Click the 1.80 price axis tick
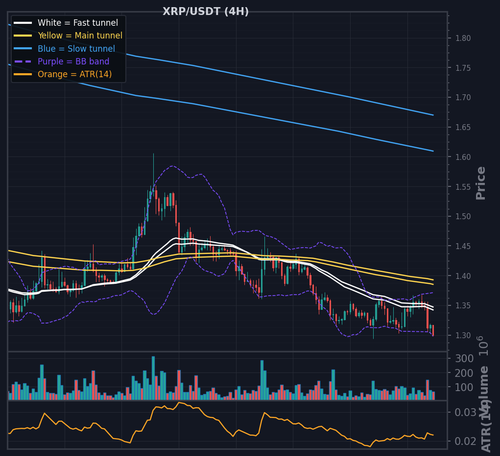This screenshot has height=456, width=500. pyautogui.click(x=463, y=38)
